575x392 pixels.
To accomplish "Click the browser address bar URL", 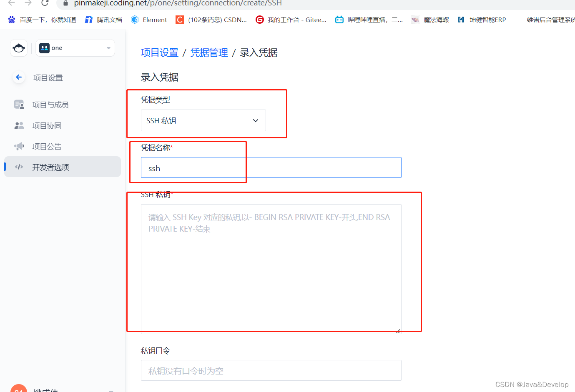I will coord(178,3).
